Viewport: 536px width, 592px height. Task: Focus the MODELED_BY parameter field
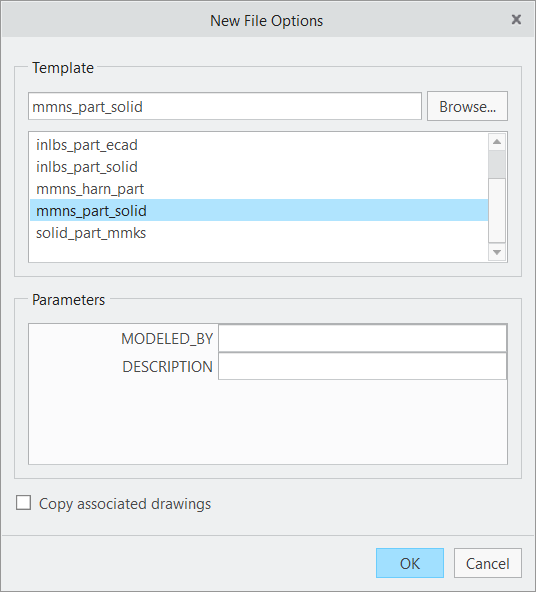click(x=362, y=338)
